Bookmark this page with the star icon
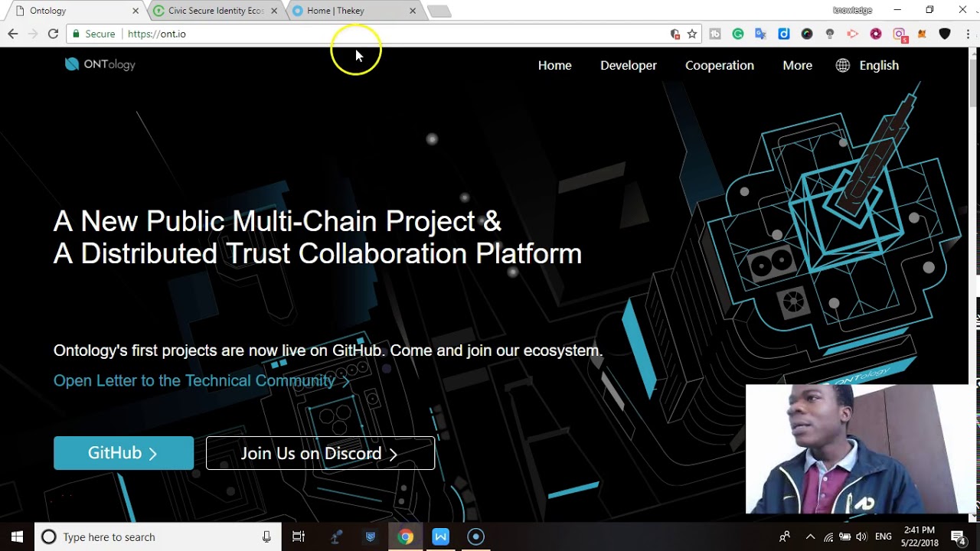The height and width of the screenshot is (551, 980). tap(692, 34)
